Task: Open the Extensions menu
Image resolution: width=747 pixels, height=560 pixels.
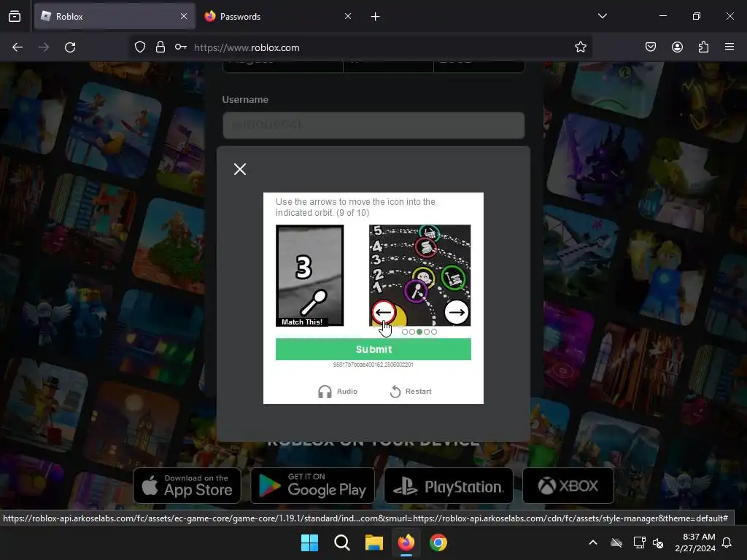Action: [x=703, y=47]
